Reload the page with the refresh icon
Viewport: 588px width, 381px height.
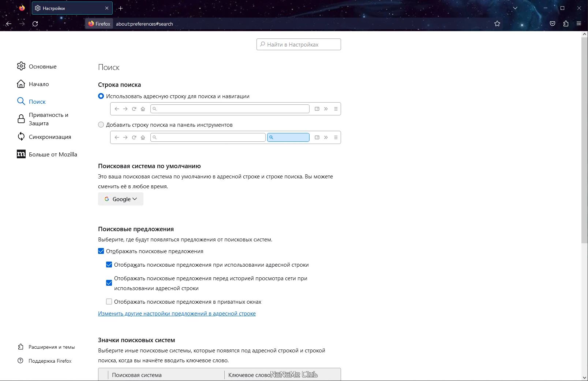tap(35, 24)
